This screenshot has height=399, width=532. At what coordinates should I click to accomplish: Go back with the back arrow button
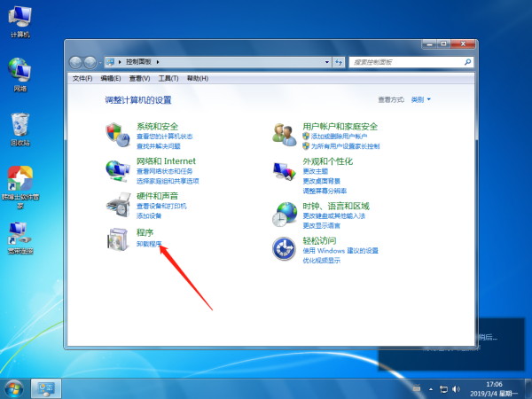coord(75,62)
